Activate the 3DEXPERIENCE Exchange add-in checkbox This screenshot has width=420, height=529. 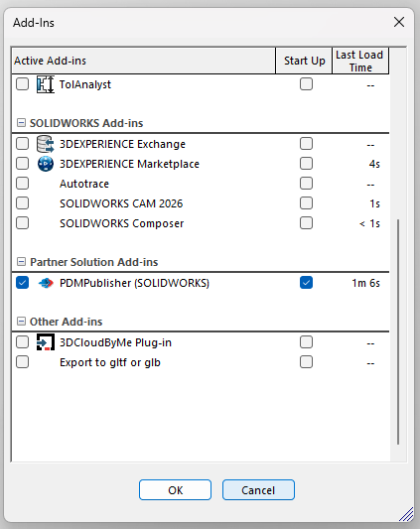(x=22, y=144)
